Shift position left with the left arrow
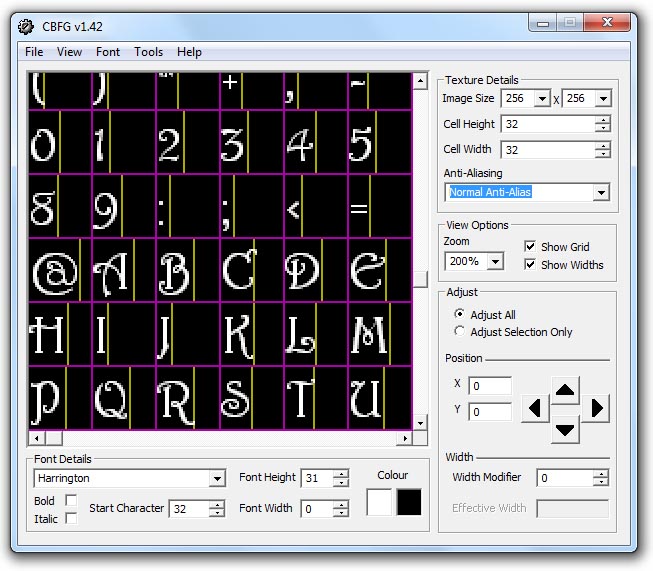Viewport: 653px width, 571px height. [535, 408]
